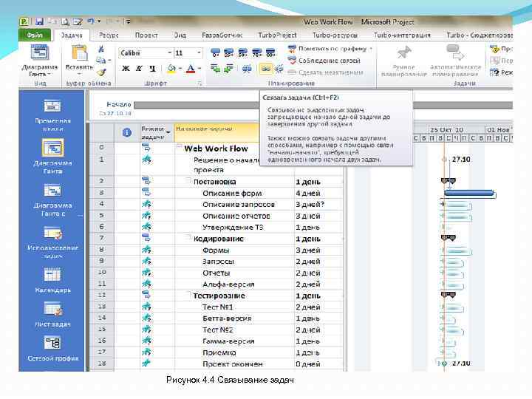532x399 pixels.
Task: Select Использование задач in the view bar
Action: coord(52,242)
